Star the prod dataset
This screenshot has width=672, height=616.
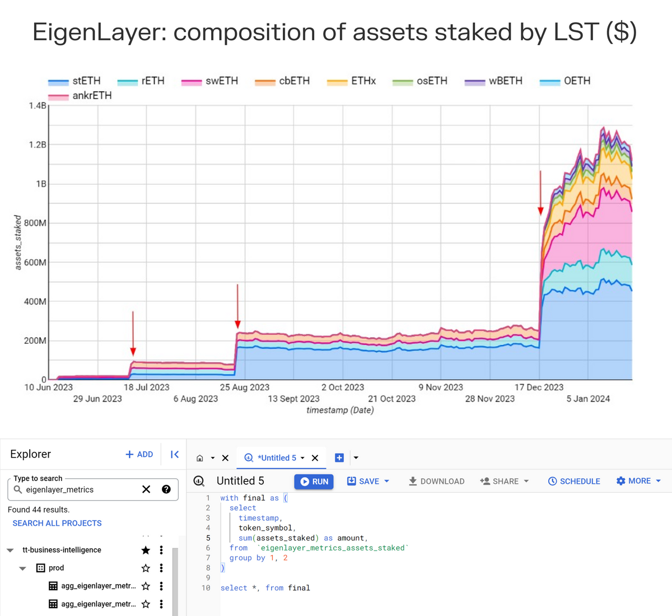tap(146, 568)
